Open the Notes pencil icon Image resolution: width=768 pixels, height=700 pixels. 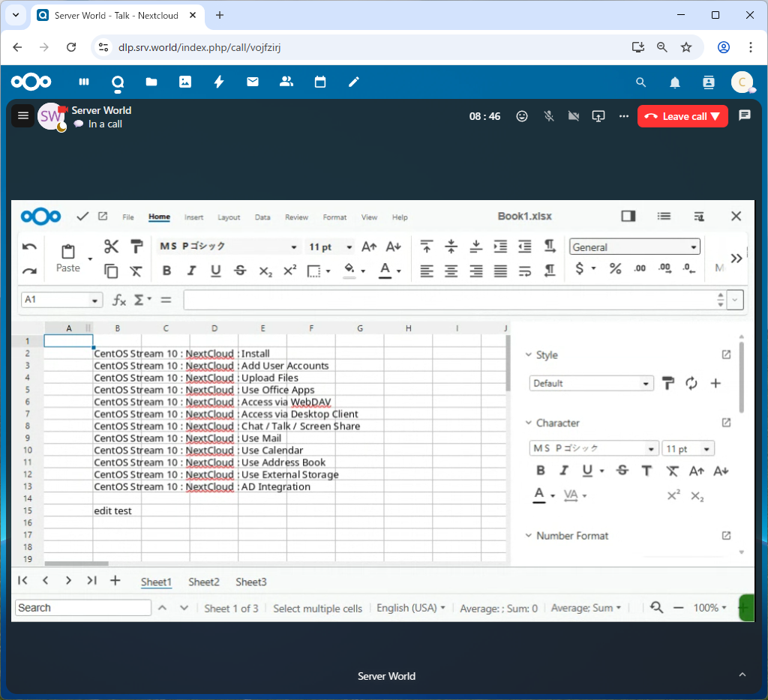354,82
